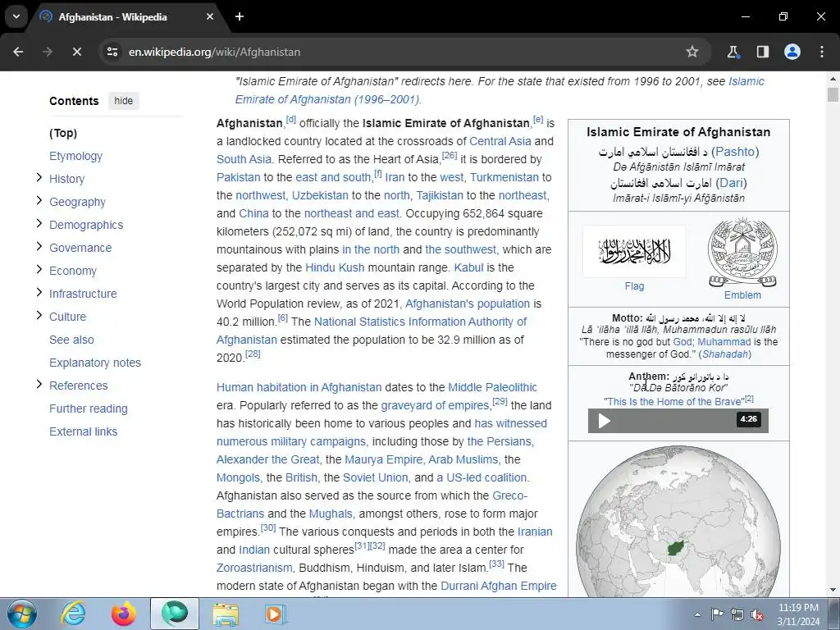Open Action Center flag icon

717,614
